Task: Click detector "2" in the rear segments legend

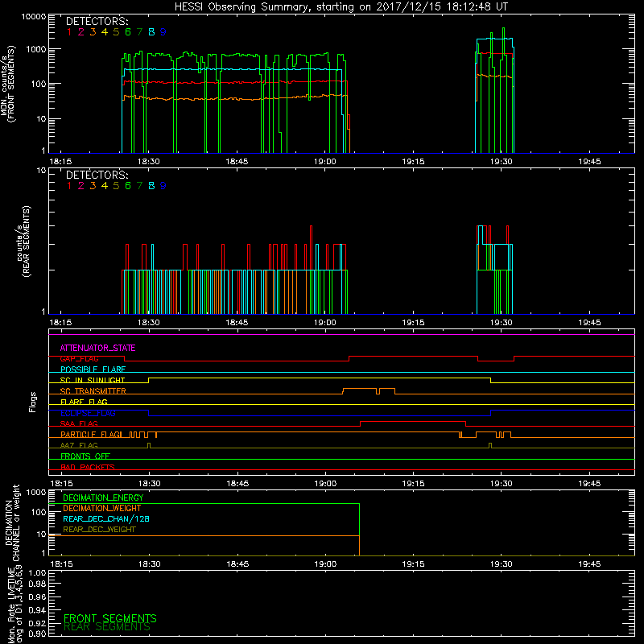Action: [81, 186]
